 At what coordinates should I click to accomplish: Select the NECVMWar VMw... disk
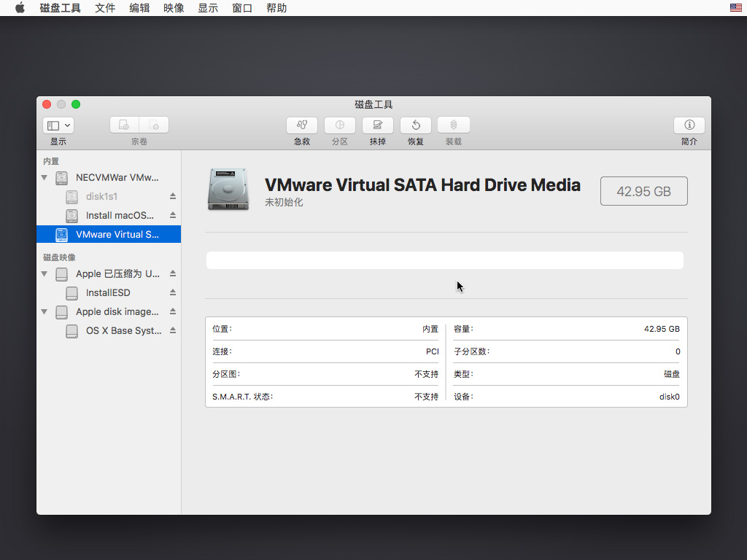pyautogui.click(x=109, y=178)
